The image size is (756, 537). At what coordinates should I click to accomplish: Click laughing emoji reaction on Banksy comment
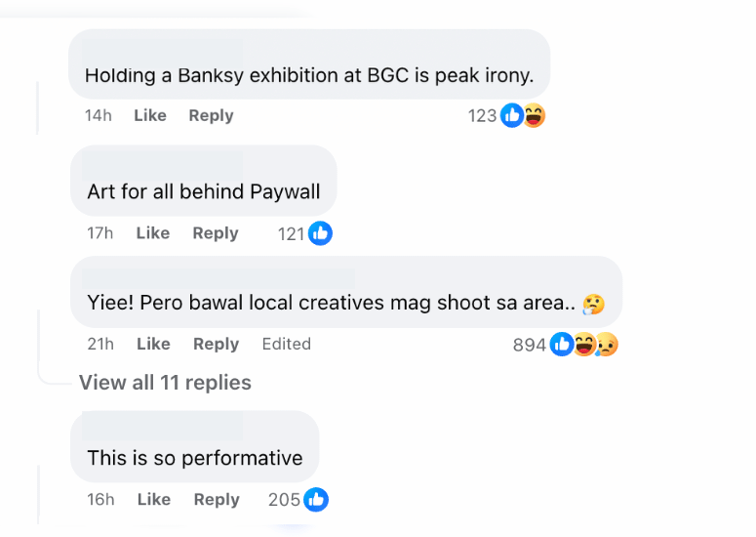(x=534, y=116)
